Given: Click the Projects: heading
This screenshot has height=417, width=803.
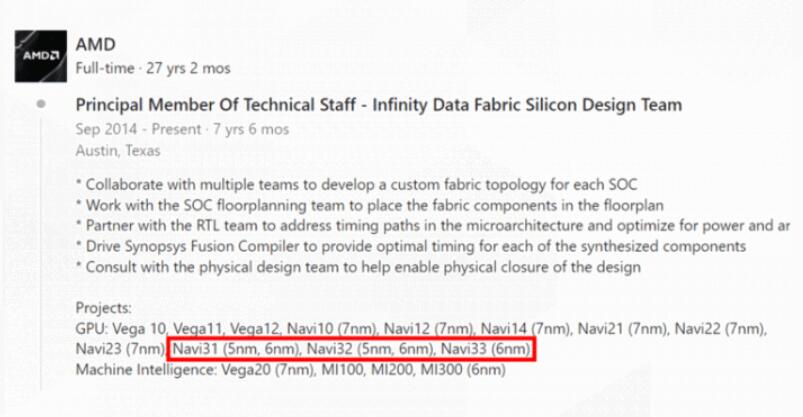Looking at the screenshot, I should [103, 309].
